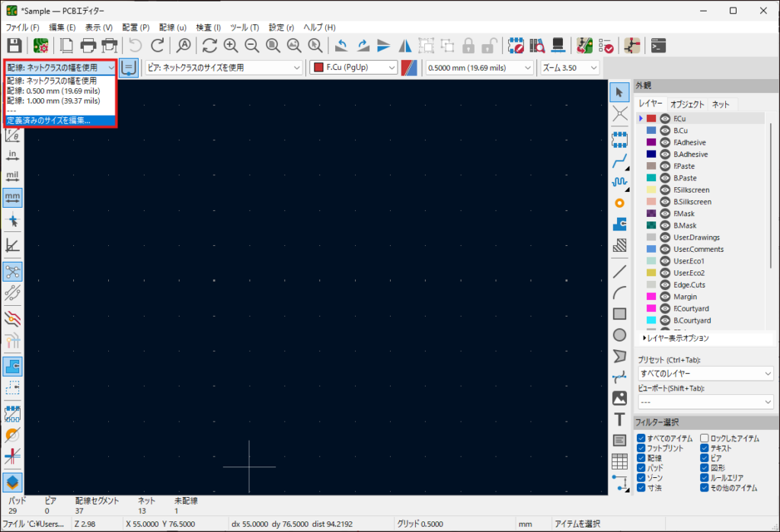Enable the ロックしたアイテム checkbox
The width and height of the screenshot is (780, 532).
[705, 438]
